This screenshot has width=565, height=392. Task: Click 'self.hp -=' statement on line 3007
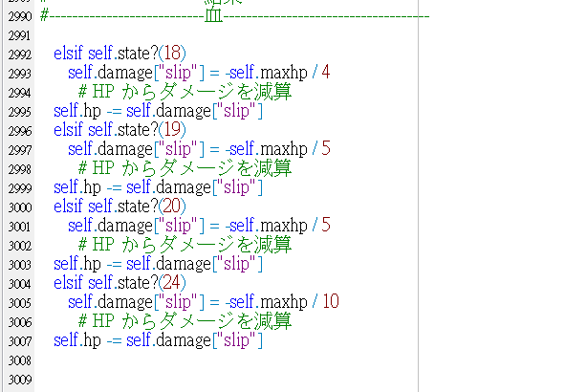[158, 339]
